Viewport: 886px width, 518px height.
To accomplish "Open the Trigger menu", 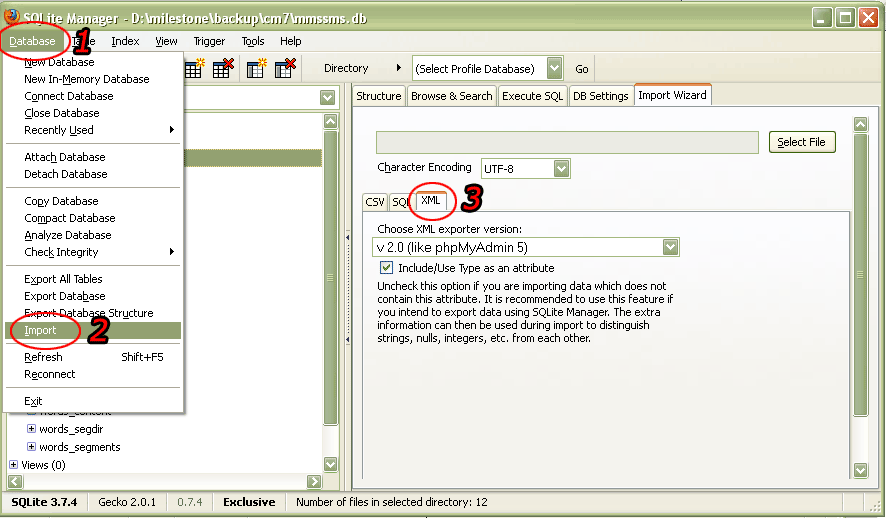I will (209, 41).
